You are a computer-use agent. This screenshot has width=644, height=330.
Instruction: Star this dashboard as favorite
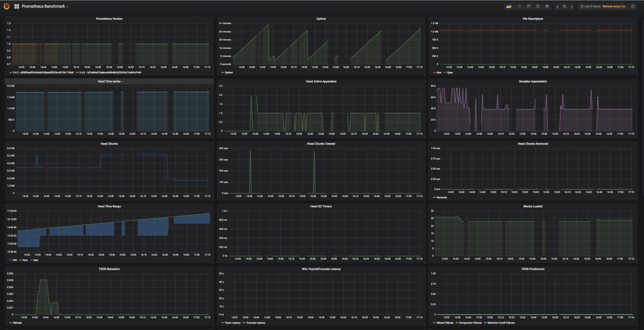tap(519, 6)
